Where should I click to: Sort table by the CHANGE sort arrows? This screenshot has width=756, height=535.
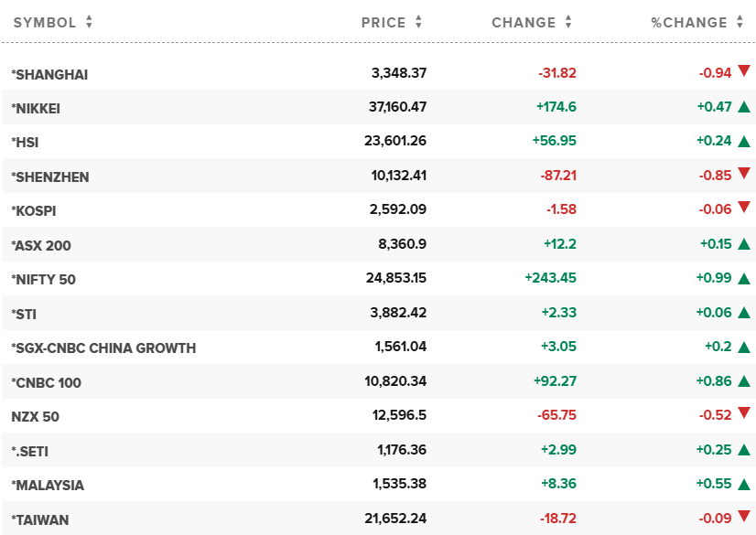(x=568, y=23)
